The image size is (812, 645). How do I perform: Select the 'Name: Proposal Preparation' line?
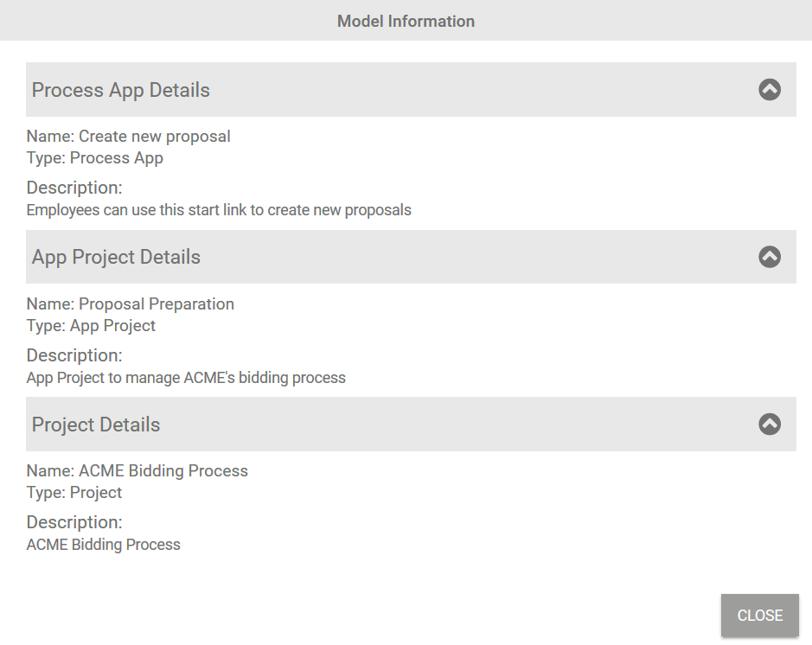(x=131, y=304)
